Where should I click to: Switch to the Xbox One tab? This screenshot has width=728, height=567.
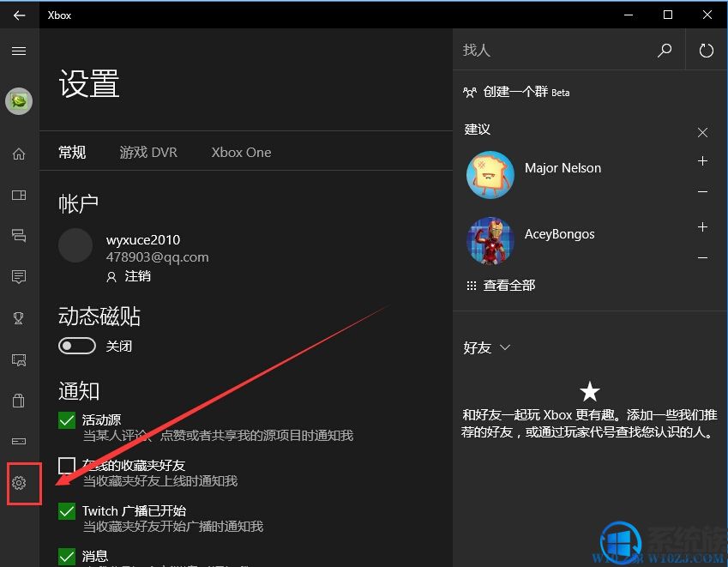(242, 153)
